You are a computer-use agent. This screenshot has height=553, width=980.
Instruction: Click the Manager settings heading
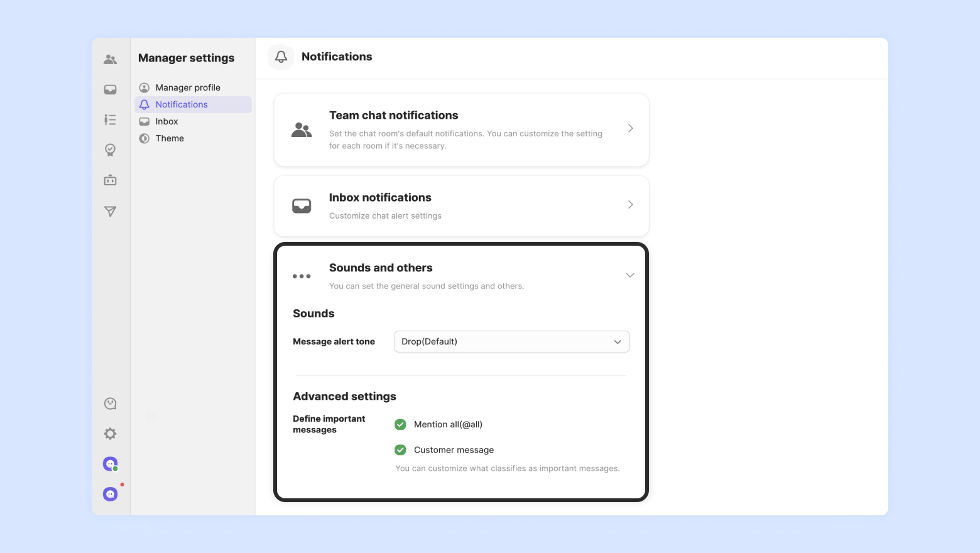[x=186, y=58]
